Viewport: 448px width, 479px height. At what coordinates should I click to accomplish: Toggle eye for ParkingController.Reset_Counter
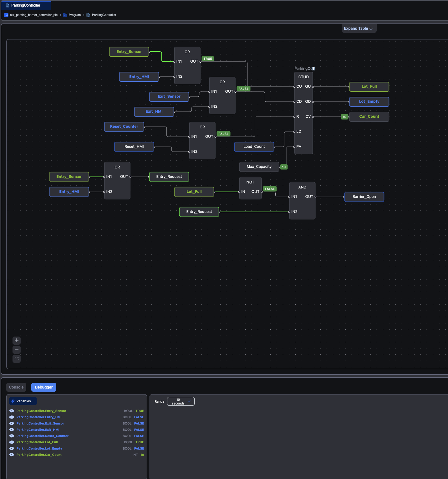point(12,436)
